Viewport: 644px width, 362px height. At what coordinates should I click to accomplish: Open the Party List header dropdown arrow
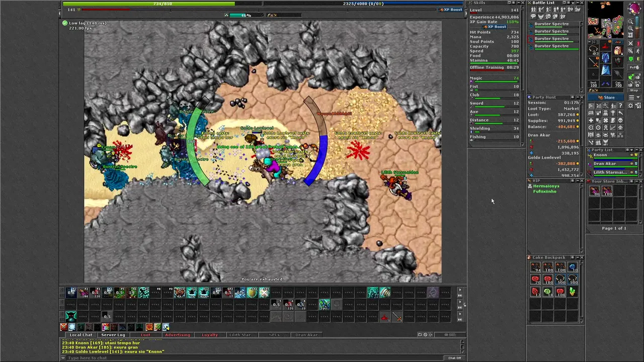tap(632, 150)
